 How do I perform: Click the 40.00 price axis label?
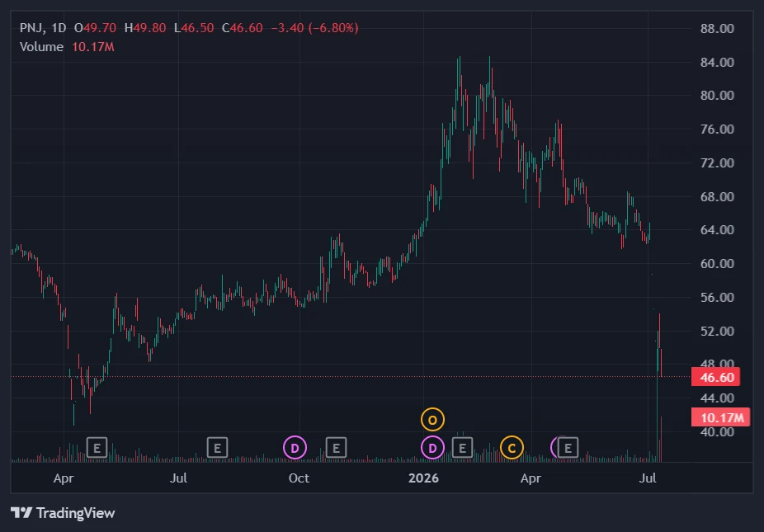(717, 431)
